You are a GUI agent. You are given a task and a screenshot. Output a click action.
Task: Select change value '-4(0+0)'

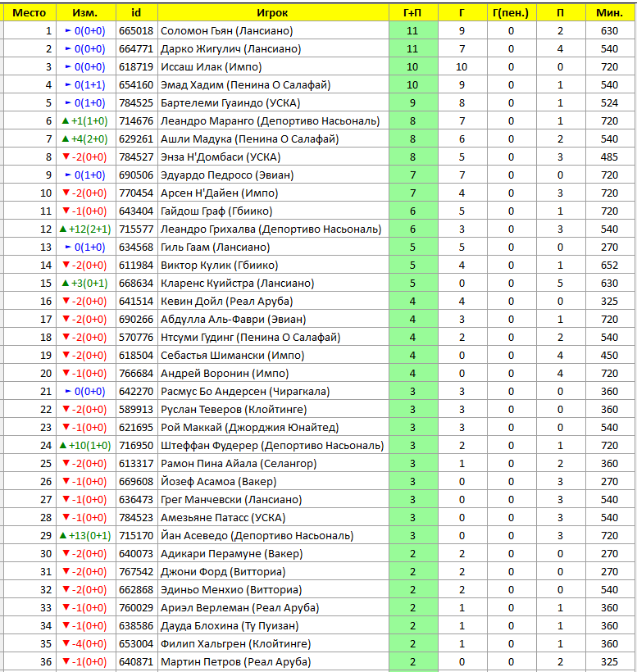point(85,643)
